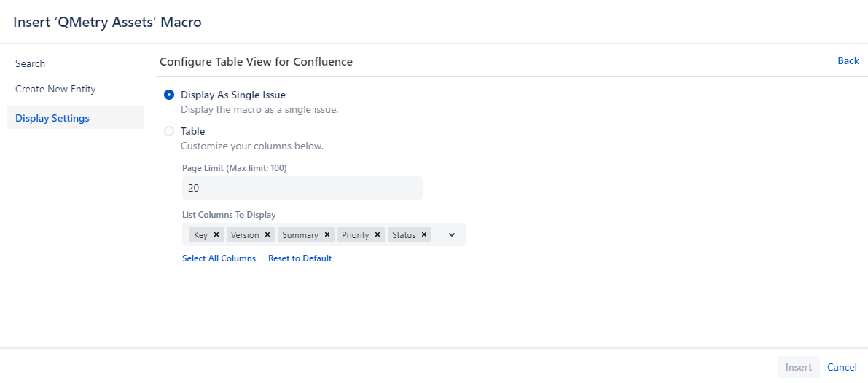Click Select All Columns link
The image size is (868, 383).
pos(219,258)
